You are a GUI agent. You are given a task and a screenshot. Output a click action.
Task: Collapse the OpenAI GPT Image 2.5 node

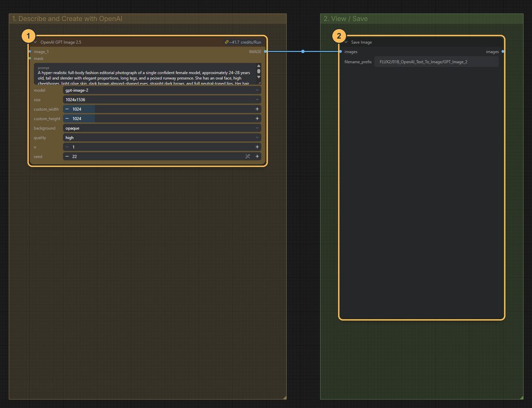(35, 42)
